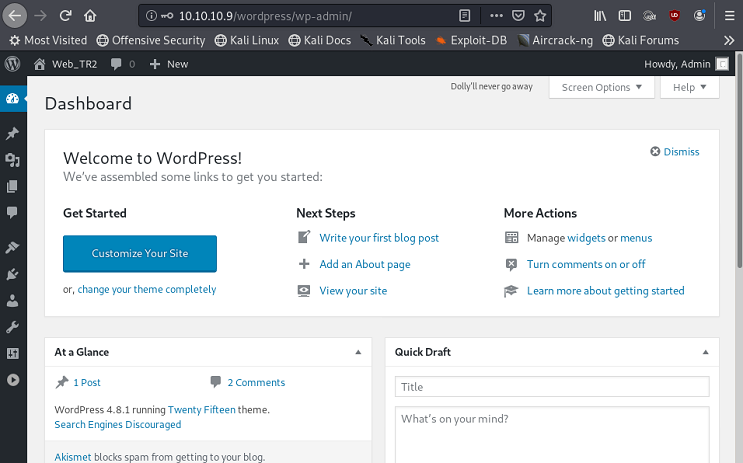Open Exploit-DB bookmark

(471, 40)
